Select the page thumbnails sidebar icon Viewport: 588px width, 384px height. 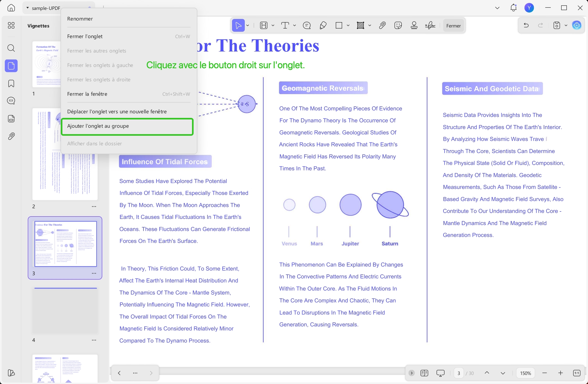pos(11,66)
